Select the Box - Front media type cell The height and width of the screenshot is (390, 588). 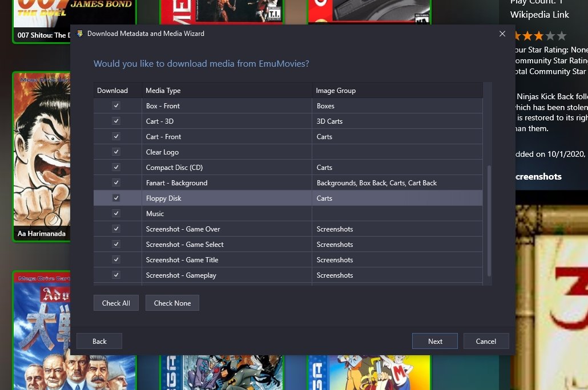[x=227, y=105]
